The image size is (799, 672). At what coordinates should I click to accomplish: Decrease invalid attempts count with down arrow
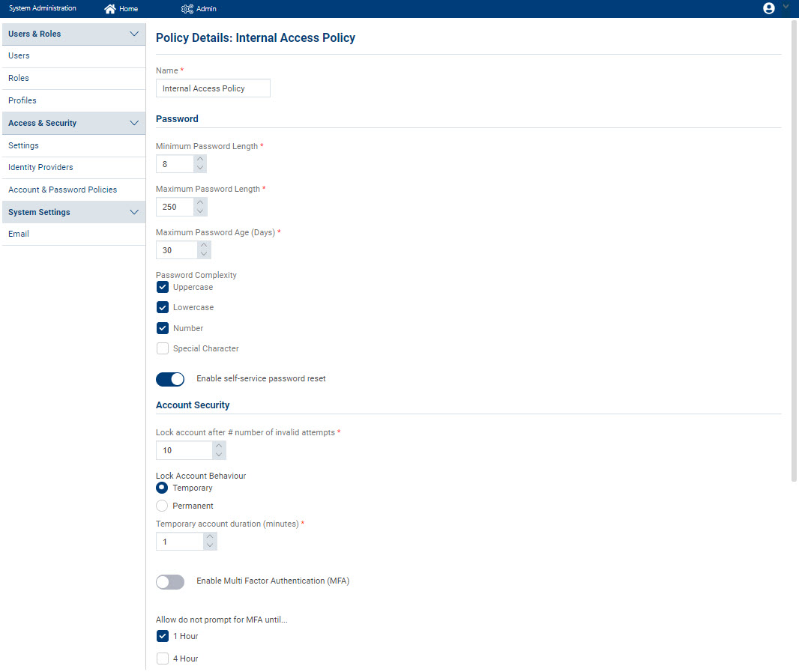point(219,455)
